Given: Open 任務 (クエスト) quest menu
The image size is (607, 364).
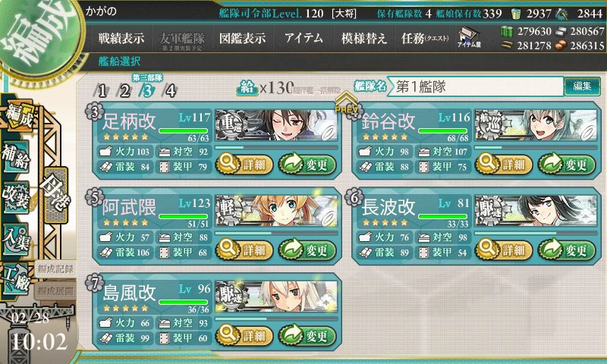Looking at the screenshot, I should tap(425, 38).
